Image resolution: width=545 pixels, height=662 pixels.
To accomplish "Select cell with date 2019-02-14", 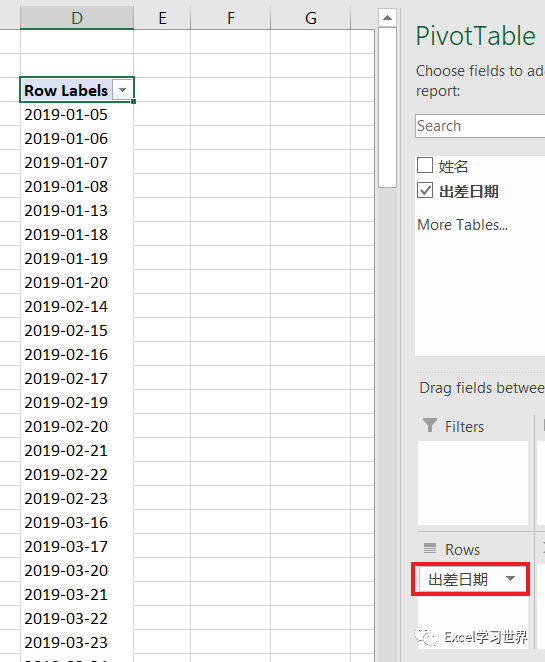I will (77, 307).
